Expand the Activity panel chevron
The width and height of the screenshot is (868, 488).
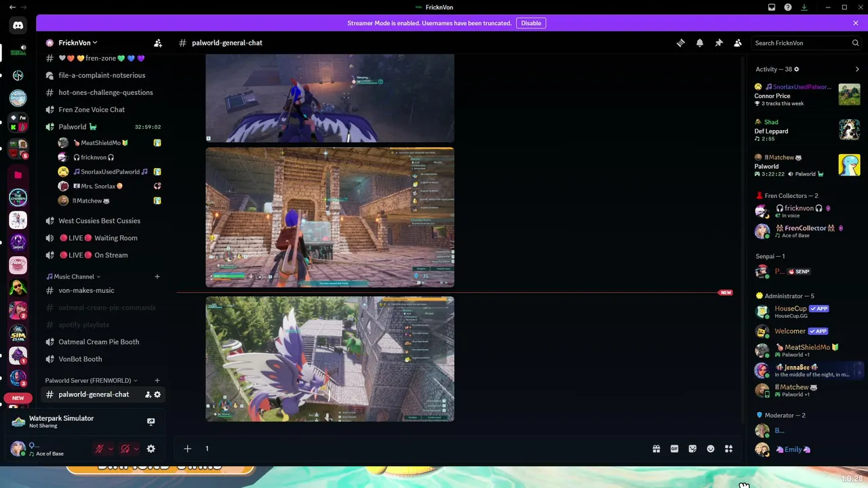(x=857, y=69)
